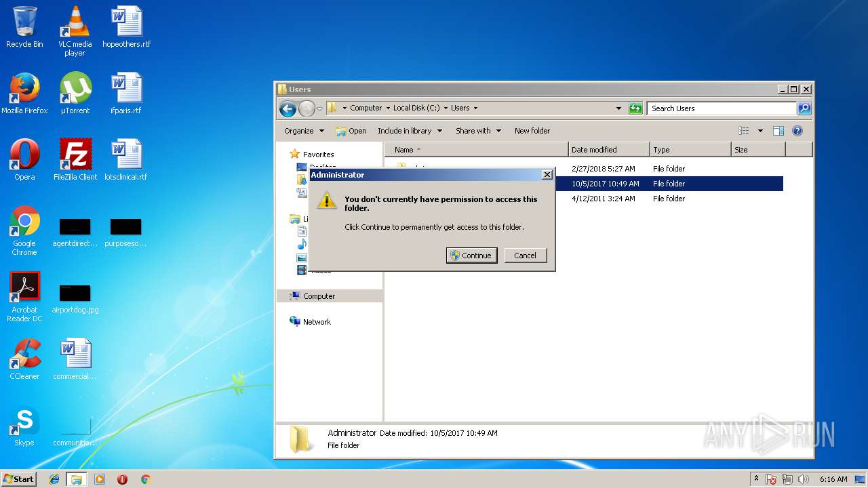868x488 pixels.
Task: Toggle the Preview pane button
Action: point(778,131)
